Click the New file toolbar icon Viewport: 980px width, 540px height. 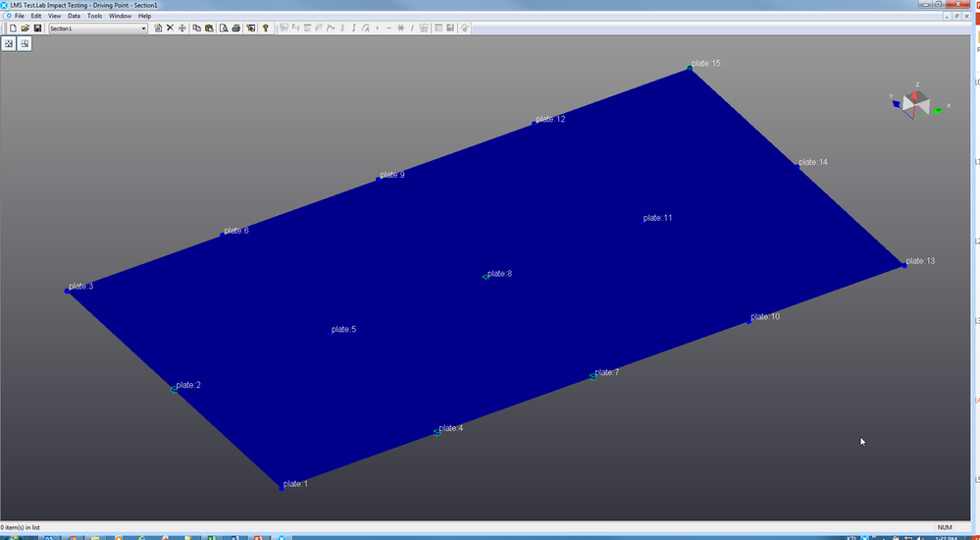[x=13, y=28]
